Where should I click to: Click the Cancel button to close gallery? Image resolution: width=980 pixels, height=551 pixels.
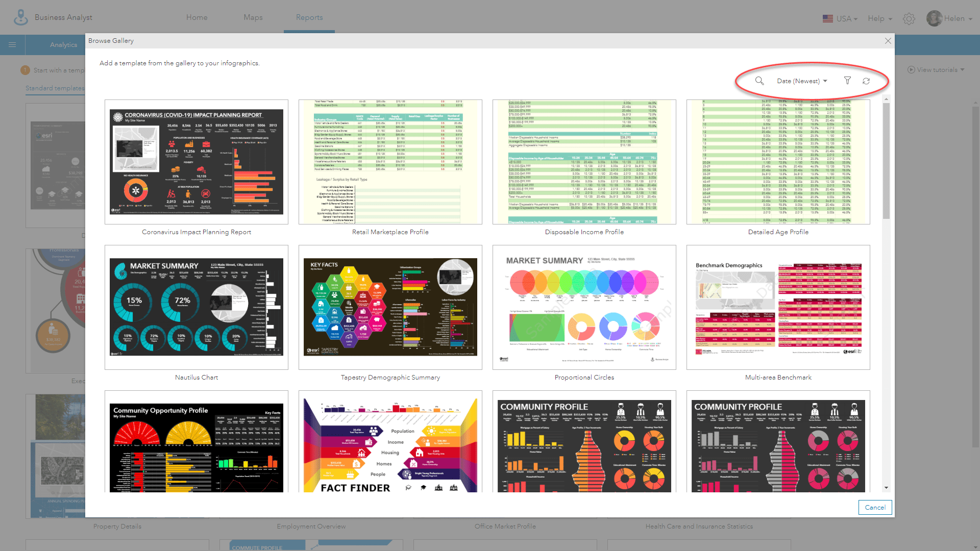[875, 507]
